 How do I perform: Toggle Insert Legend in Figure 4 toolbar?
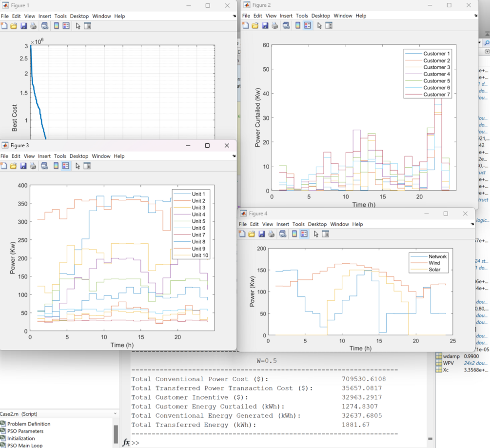click(x=304, y=234)
